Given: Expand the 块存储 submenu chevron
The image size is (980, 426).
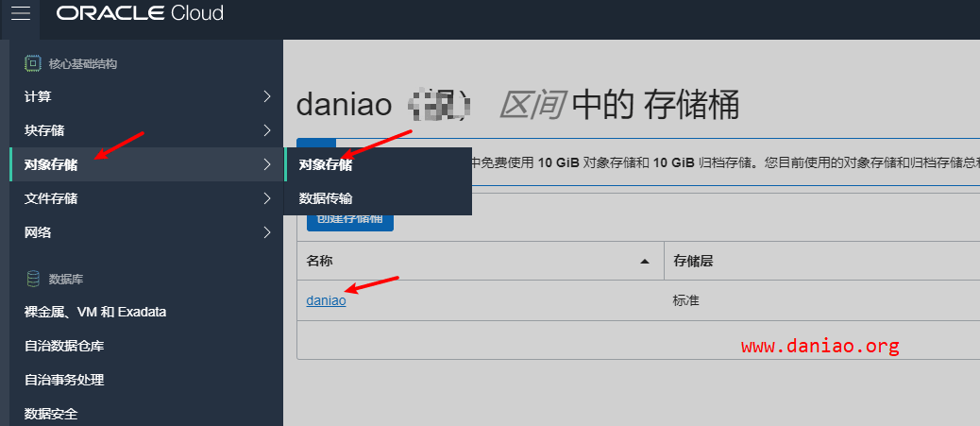Looking at the screenshot, I should [267, 130].
